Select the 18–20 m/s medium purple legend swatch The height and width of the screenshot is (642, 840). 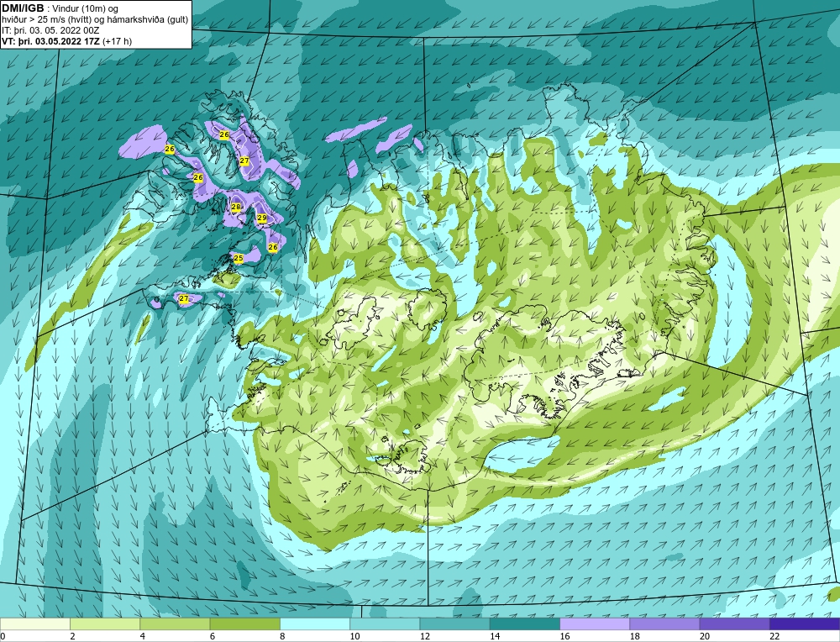pyautogui.click(x=664, y=624)
